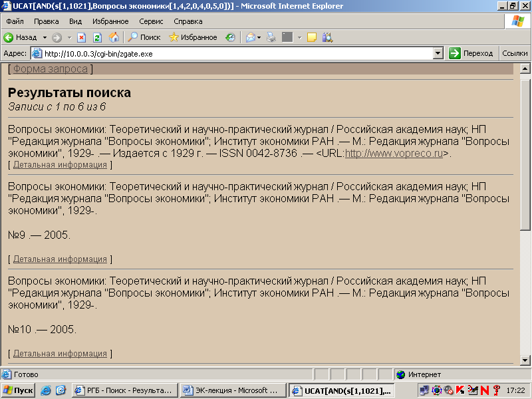Expand the Ссылки links bar
Image resolution: width=532 pixels, height=399 pixels.
pyautogui.click(x=515, y=53)
